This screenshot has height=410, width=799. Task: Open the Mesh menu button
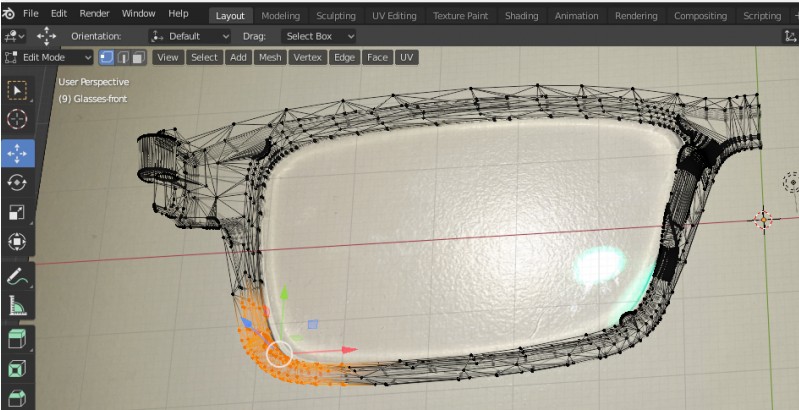[270, 57]
